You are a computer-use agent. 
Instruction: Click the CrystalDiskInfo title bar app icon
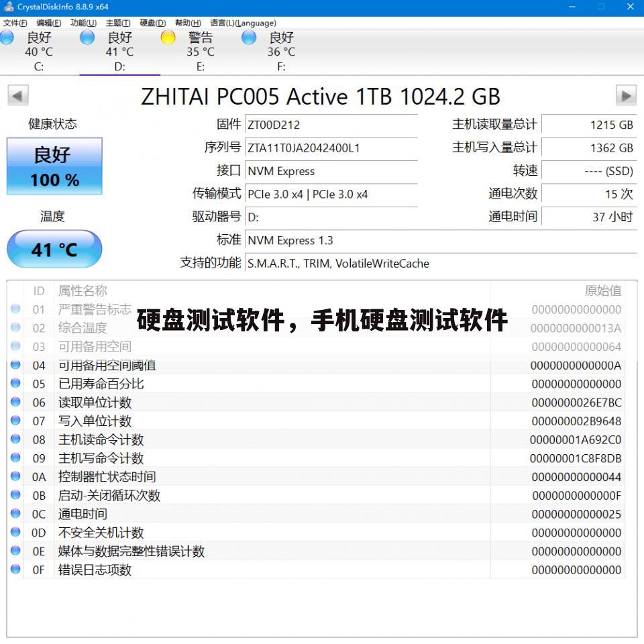coord(8,7)
